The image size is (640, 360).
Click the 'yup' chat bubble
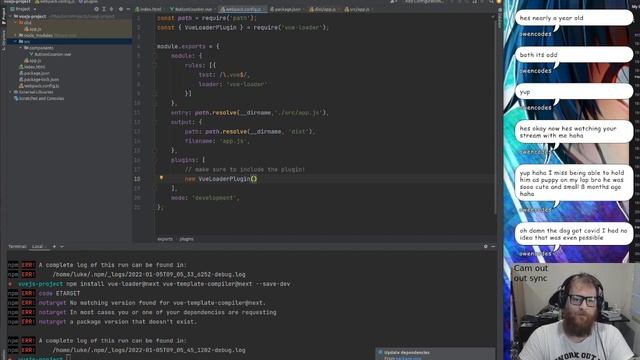pyautogui.click(x=574, y=92)
